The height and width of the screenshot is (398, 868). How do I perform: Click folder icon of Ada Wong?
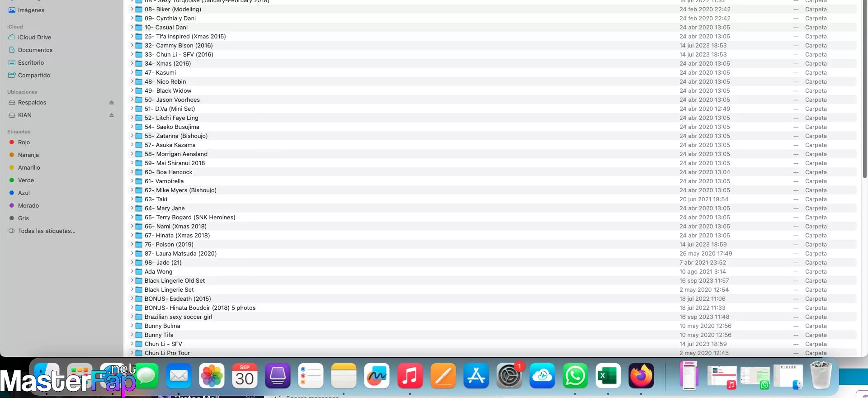click(x=139, y=271)
